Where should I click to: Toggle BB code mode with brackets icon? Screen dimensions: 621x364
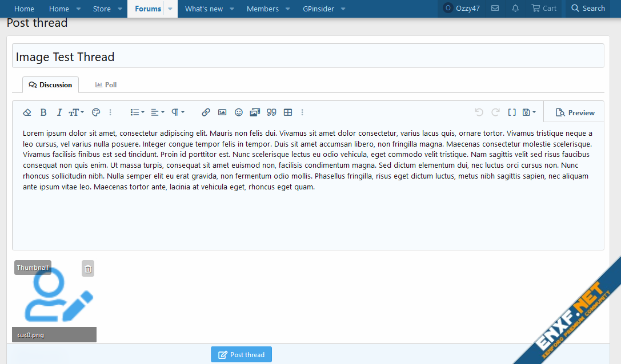pos(512,112)
